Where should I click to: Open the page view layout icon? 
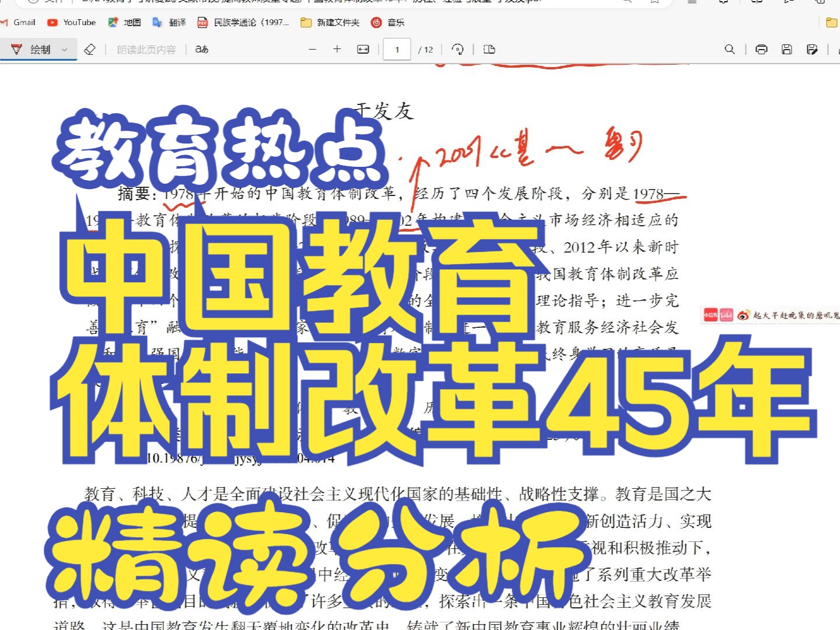pos(489,50)
